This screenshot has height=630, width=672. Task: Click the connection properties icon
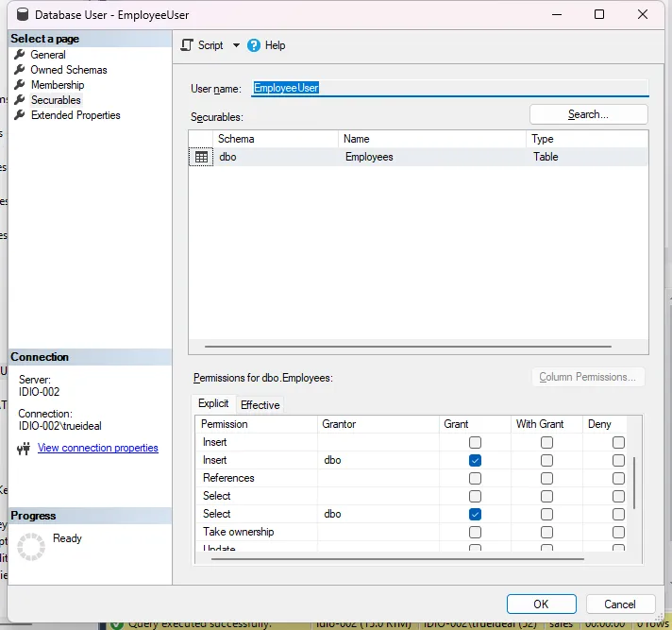(25, 449)
